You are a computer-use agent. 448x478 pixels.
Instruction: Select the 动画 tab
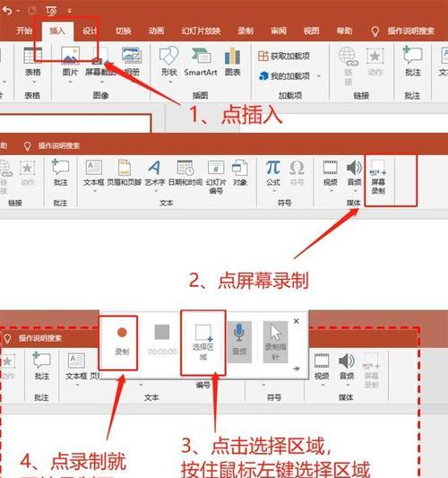tap(157, 30)
